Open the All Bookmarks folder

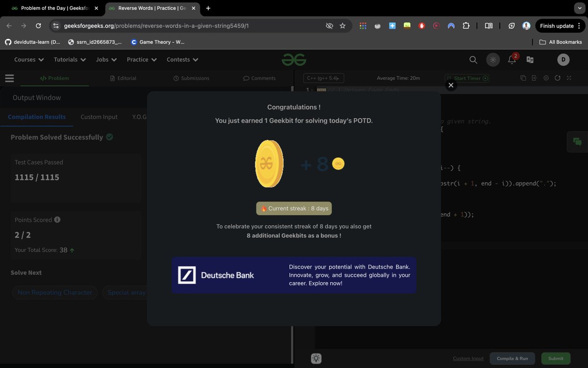coord(561,42)
